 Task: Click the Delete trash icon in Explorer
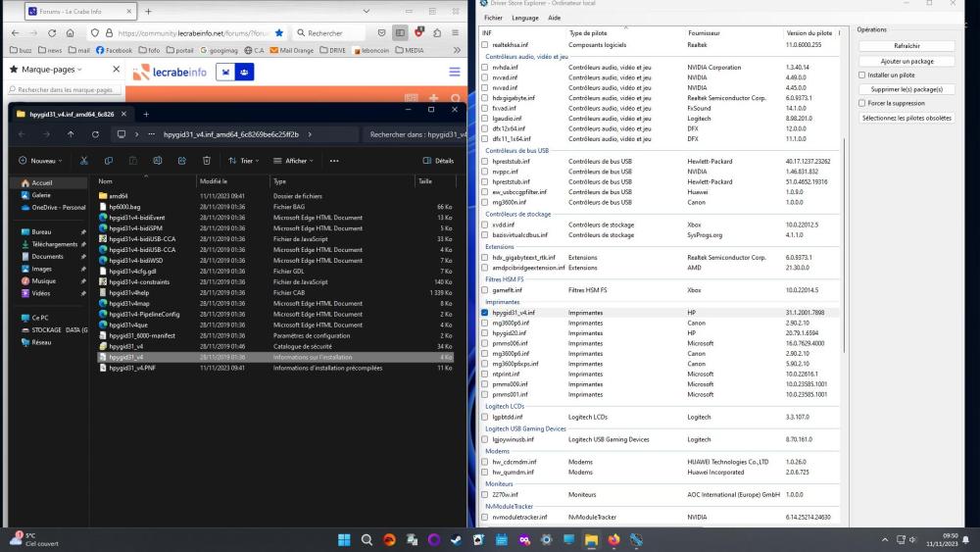[x=206, y=161]
